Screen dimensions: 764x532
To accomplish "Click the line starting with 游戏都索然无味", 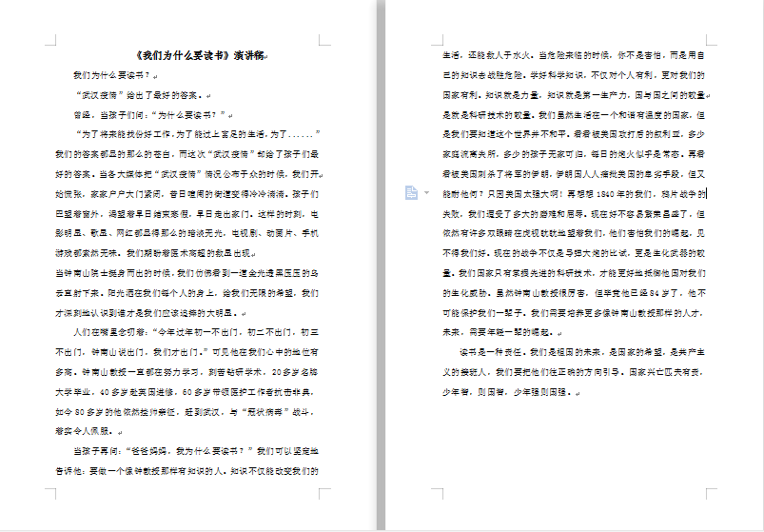I will [152, 253].
